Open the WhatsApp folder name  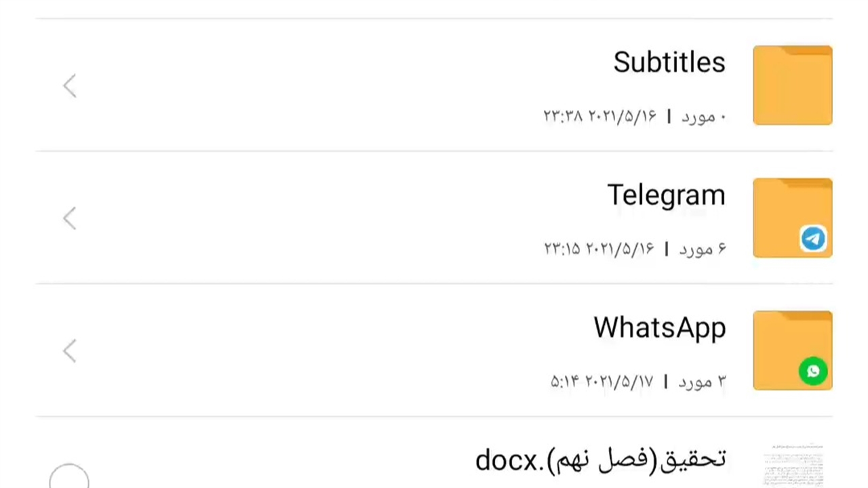659,328
